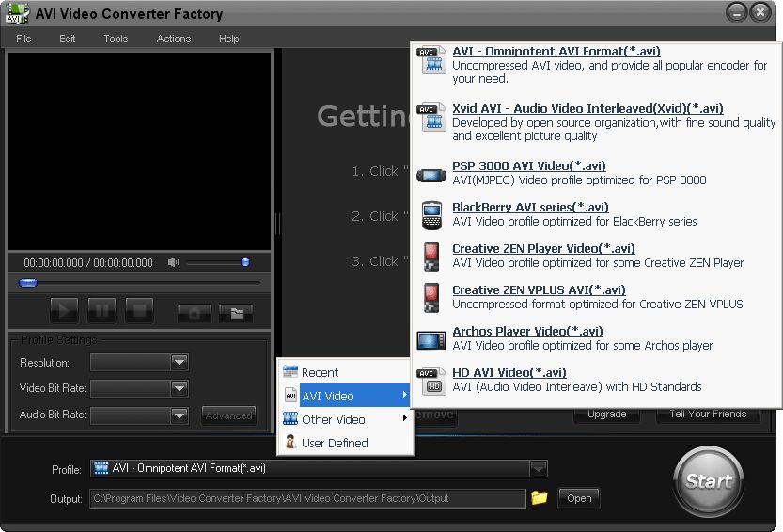This screenshot has width=783, height=532.
Task: Click the Xvid AVI format file icon
Action: [x=432, y=117]
